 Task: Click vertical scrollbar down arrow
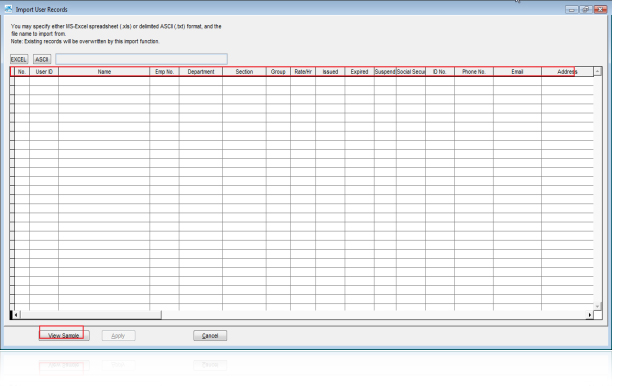click(597, 306)
